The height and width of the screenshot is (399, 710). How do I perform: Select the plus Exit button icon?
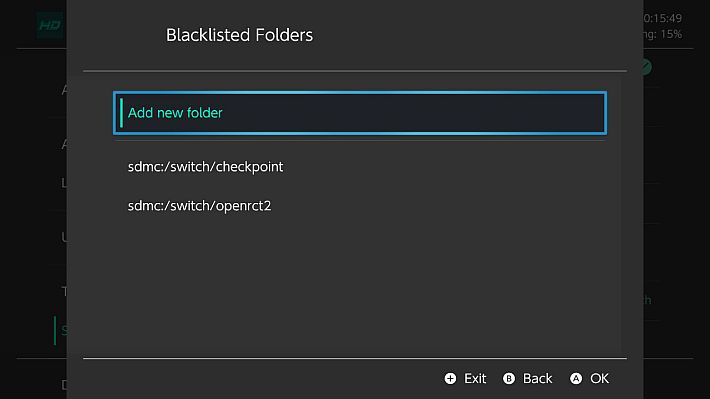pos(450,379)
